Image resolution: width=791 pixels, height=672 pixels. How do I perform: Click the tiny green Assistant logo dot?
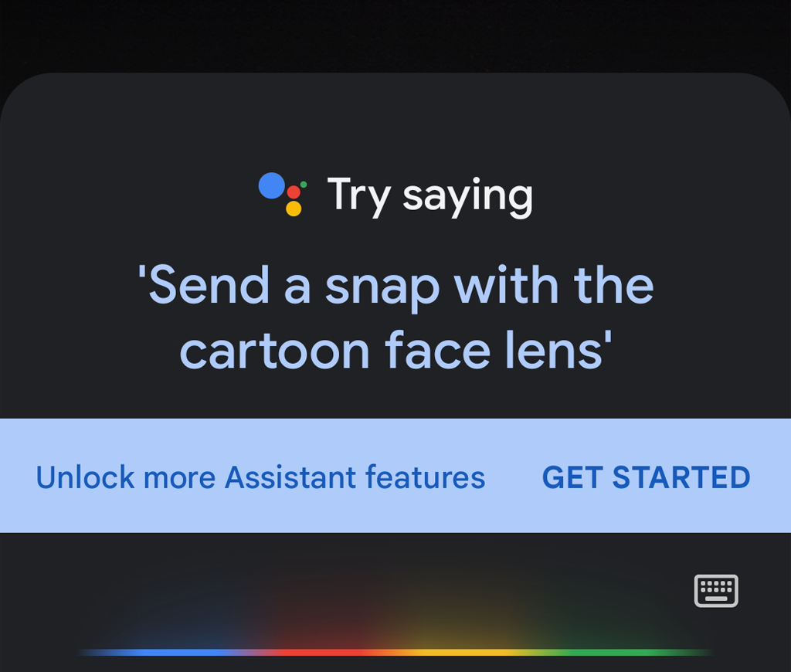coord(304,185)
